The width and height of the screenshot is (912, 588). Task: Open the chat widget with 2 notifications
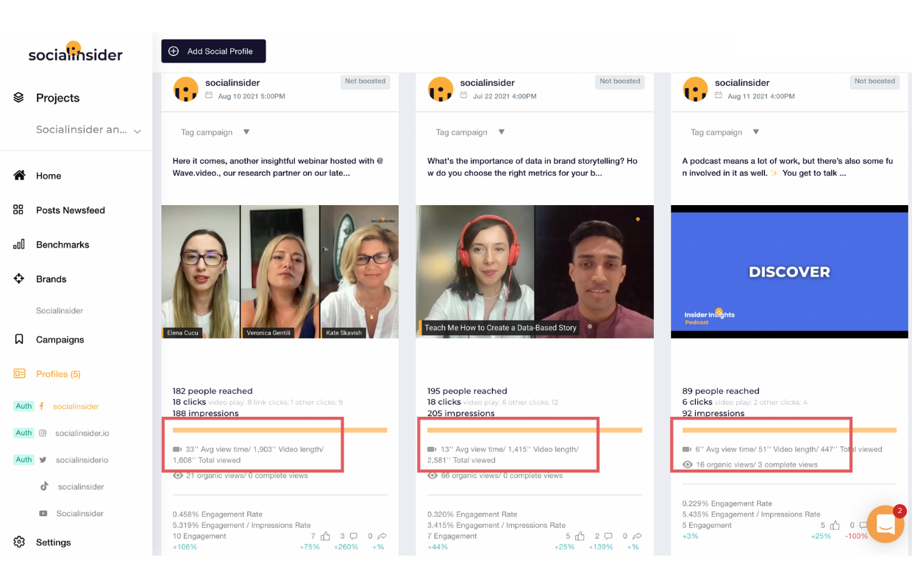pyautogui.click(x=885, y=524)
